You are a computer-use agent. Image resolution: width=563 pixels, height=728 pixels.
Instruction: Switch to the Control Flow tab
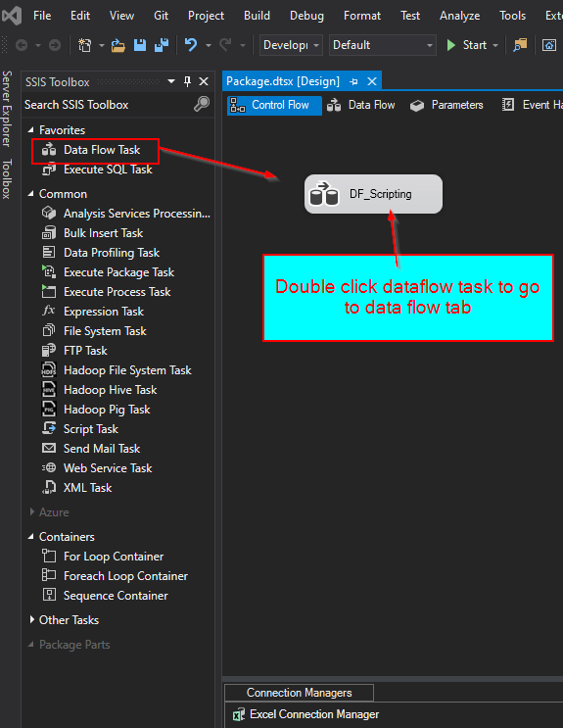pyautogui.click(x=274, y=106)
